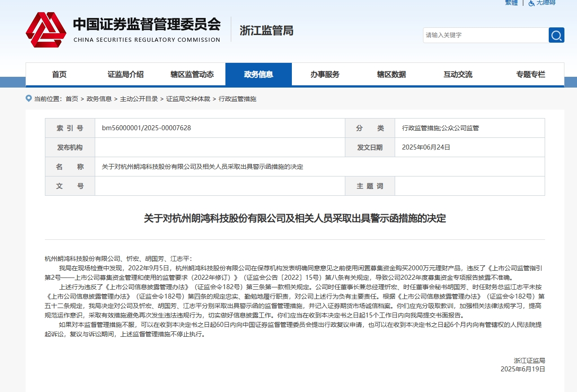
Task: Click the red CSRC logo emblem
Action: [x=46, y=30]
